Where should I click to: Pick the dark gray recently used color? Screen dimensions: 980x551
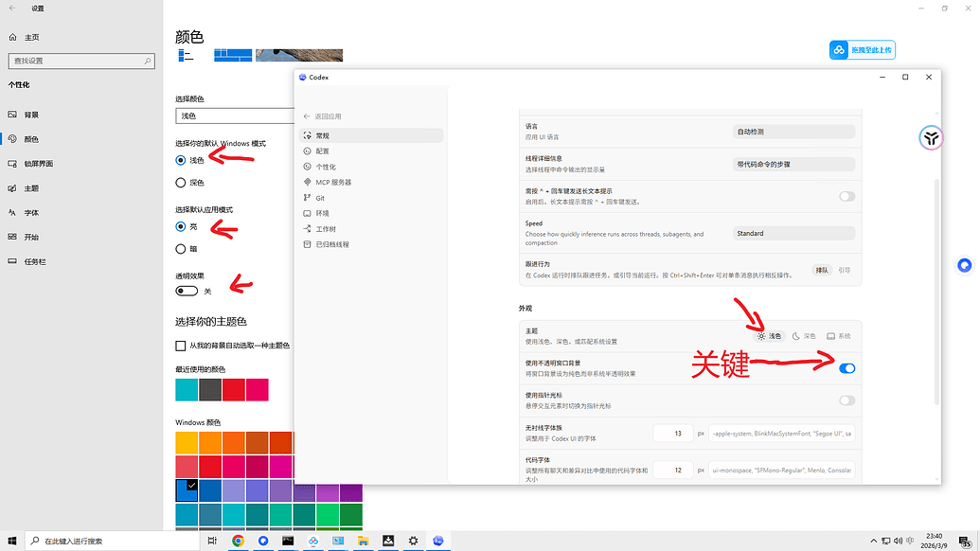[x=210, y=390]
